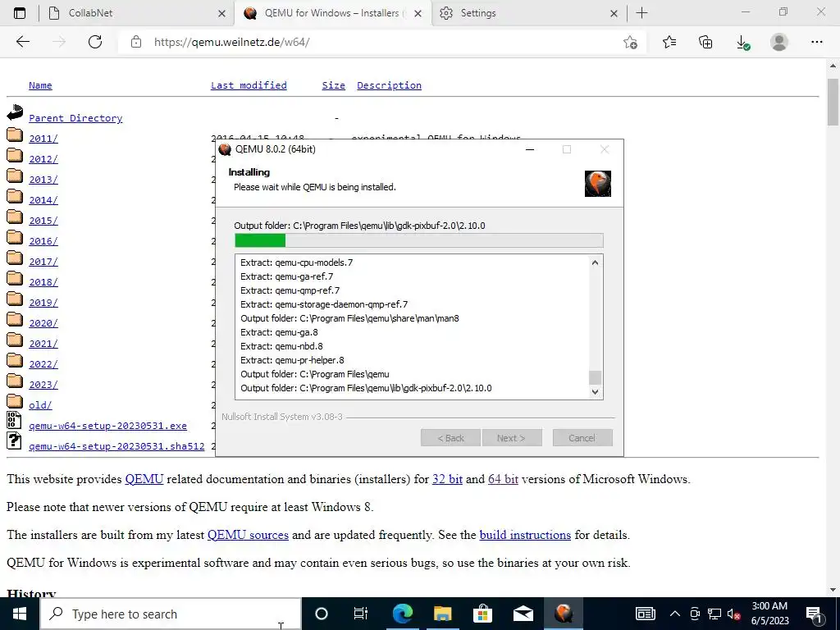Click the installer progress bar
This screenshot has height=630, width=840.
click(419, 240)
